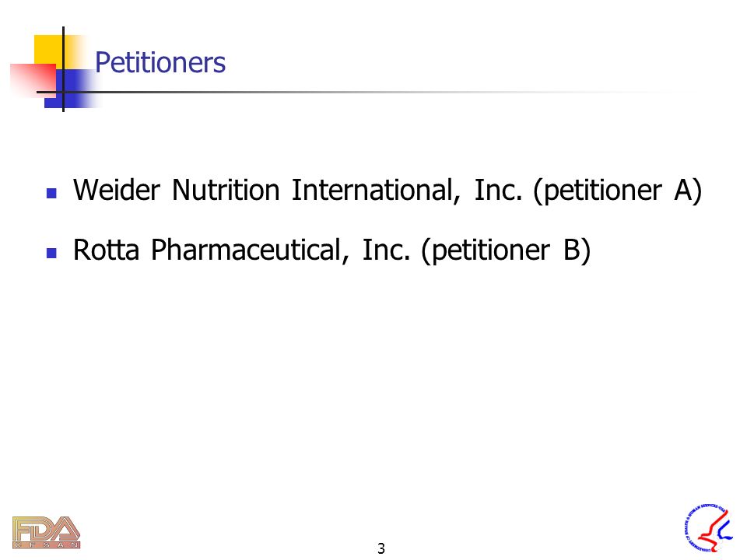747x560 pixels.
Task: Click the CFSAN text under FDA logo
Action: click(46, 544)
